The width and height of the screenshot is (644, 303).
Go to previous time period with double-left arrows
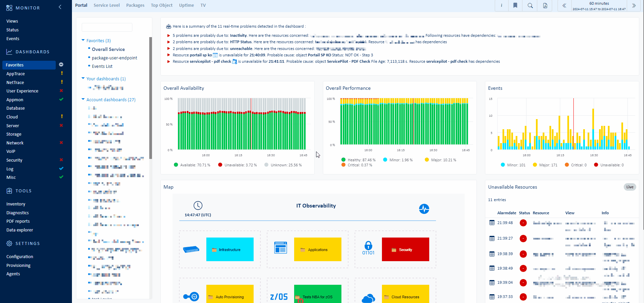564,5
